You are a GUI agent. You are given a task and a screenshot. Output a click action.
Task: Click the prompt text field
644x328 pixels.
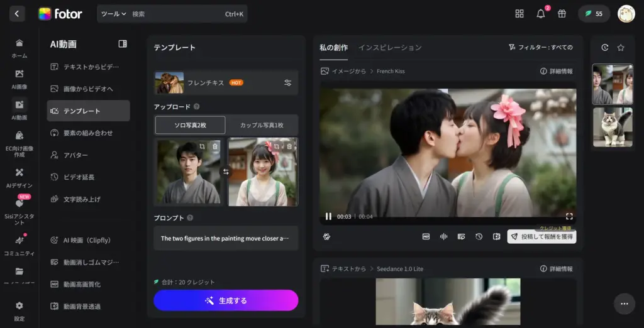click(x=226, y=238)
